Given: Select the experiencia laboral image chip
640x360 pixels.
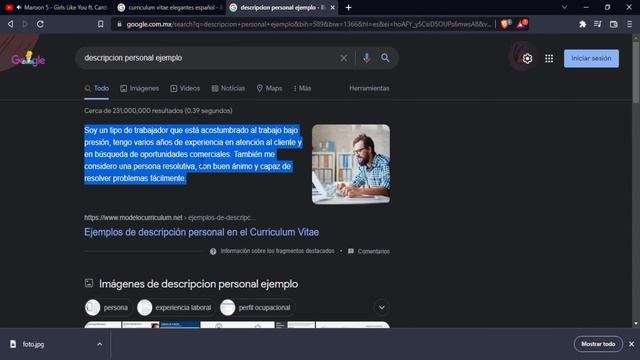Looking at the screenshot, I should click(x=175, y=307).
